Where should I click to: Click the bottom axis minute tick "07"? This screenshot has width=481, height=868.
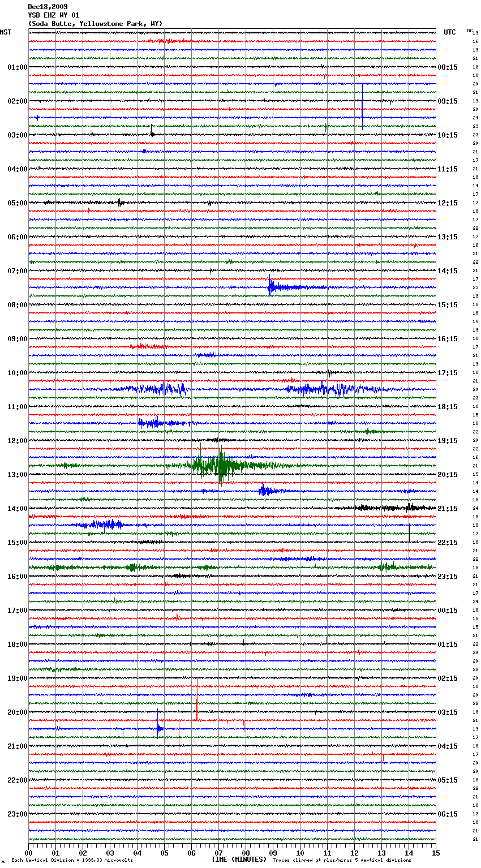[218, 853]
